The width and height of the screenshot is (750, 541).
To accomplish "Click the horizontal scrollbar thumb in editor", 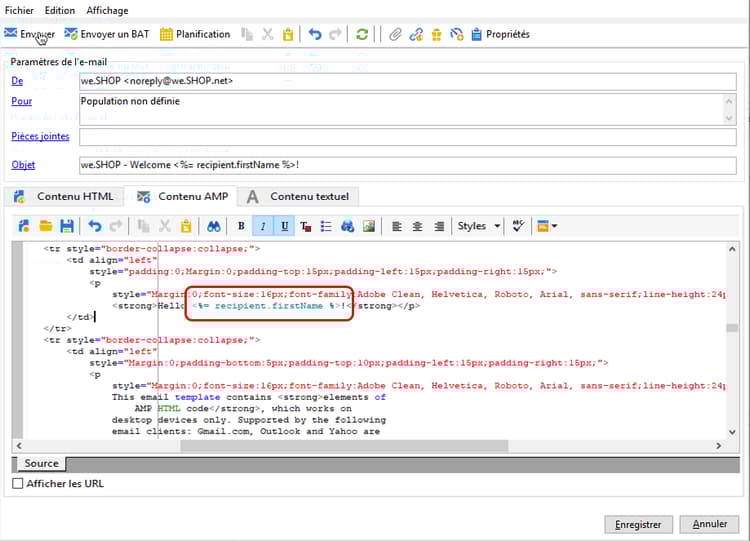I will (x=344, y=446).
